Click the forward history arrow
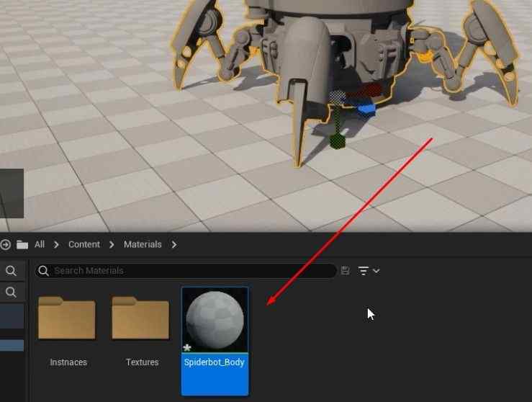This screenshot has width=532, height=402. [x=5, y=244]
